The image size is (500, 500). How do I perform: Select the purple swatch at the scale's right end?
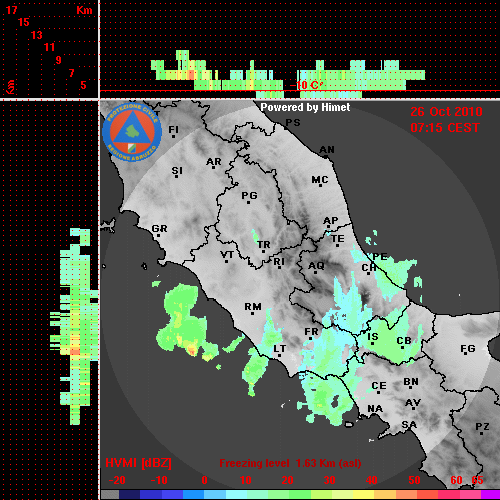[x=491, y=495]
